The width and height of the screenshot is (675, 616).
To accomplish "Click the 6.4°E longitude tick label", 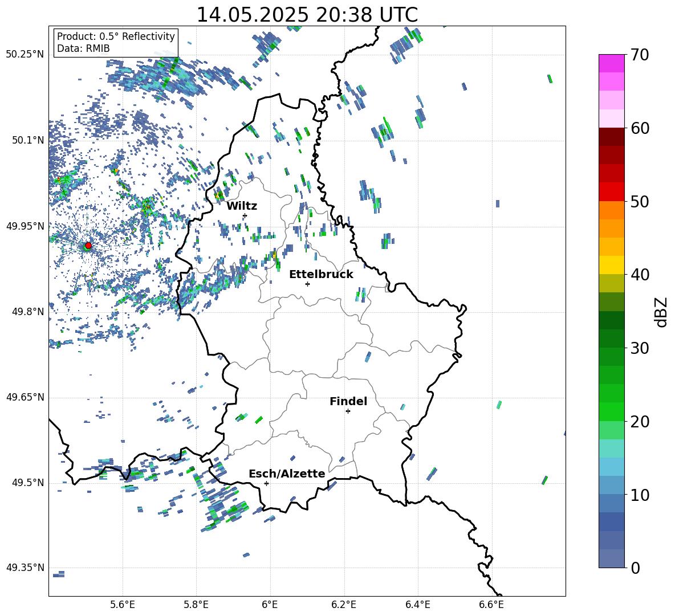I will [x=417, y=605].
